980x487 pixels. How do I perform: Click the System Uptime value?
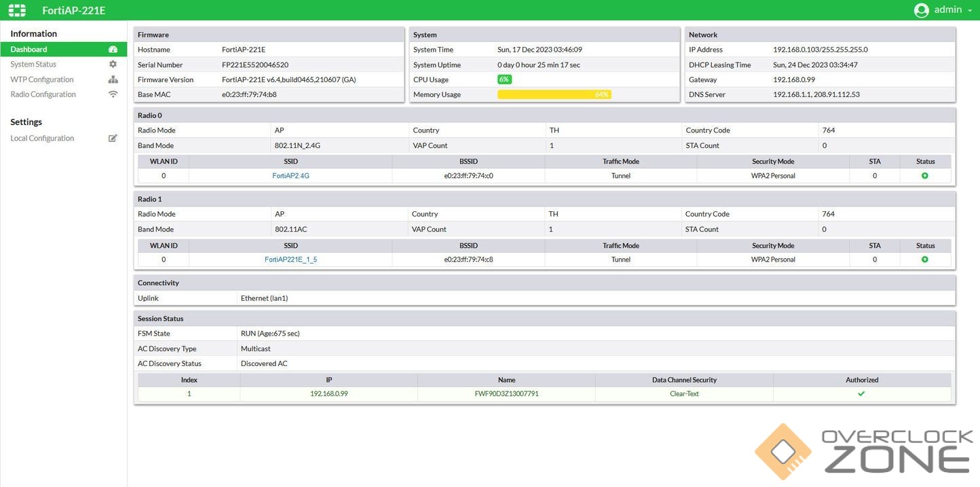(539, 65)
